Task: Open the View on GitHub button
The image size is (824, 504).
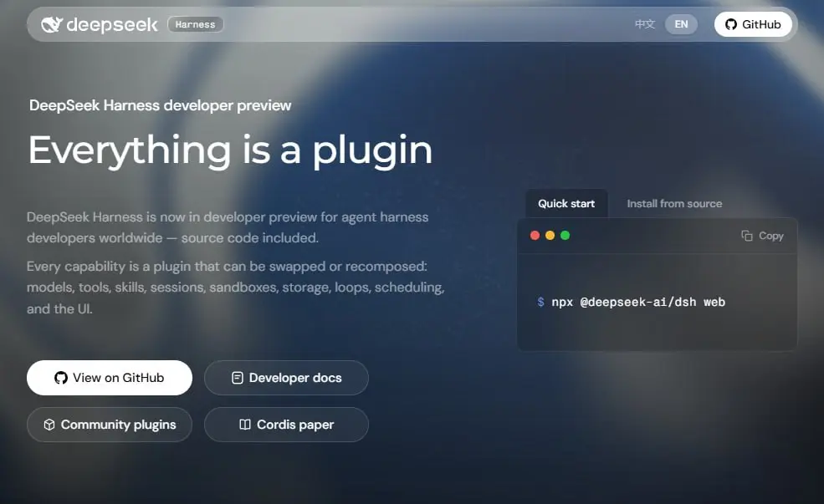Action: [x=110, y=378]
